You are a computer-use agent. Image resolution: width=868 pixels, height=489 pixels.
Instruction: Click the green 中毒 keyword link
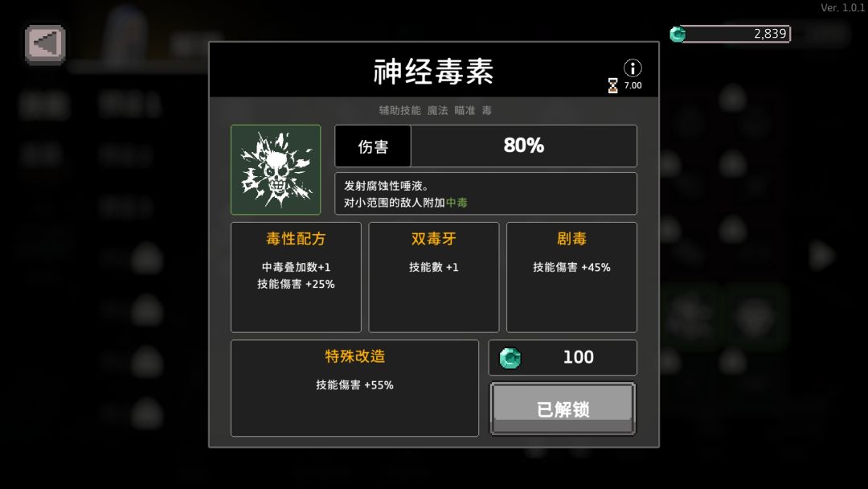(457, 203)
